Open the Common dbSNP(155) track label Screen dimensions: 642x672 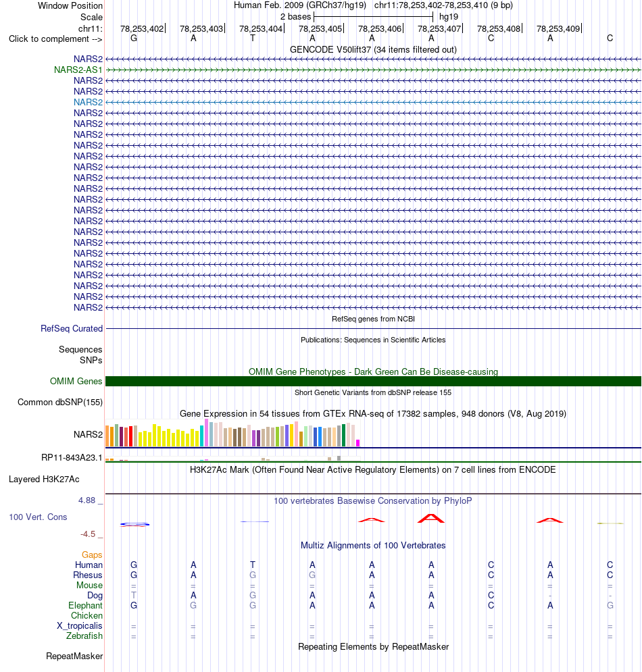pos(60,402)
